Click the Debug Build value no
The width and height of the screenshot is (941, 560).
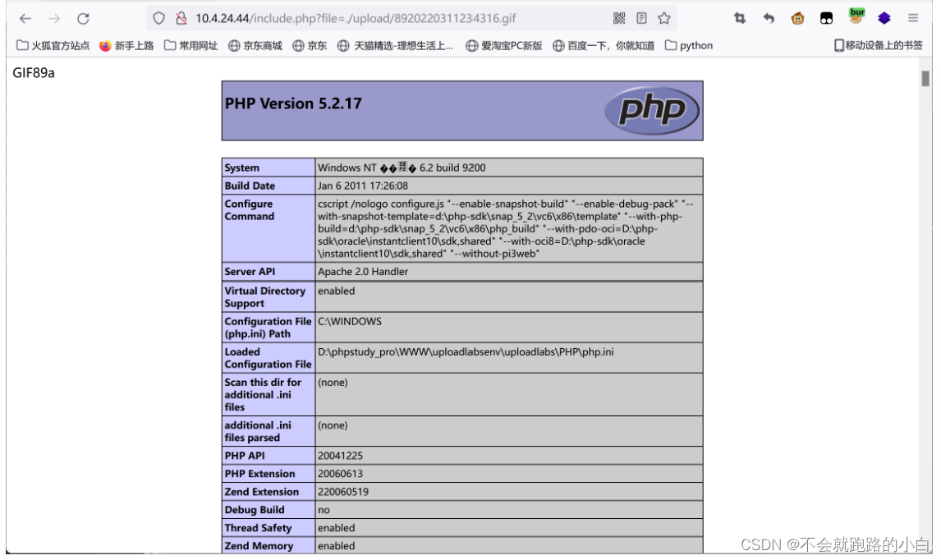click(x=324, y=510)
